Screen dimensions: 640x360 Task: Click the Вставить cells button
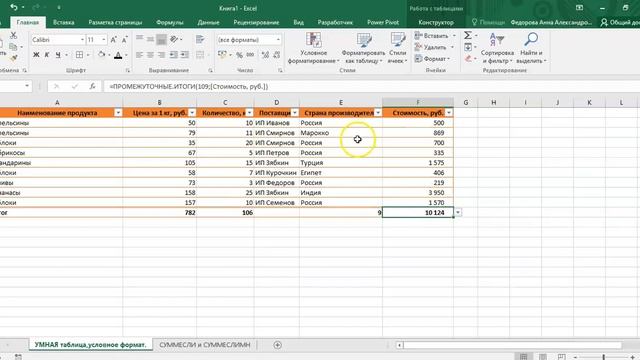435,36
